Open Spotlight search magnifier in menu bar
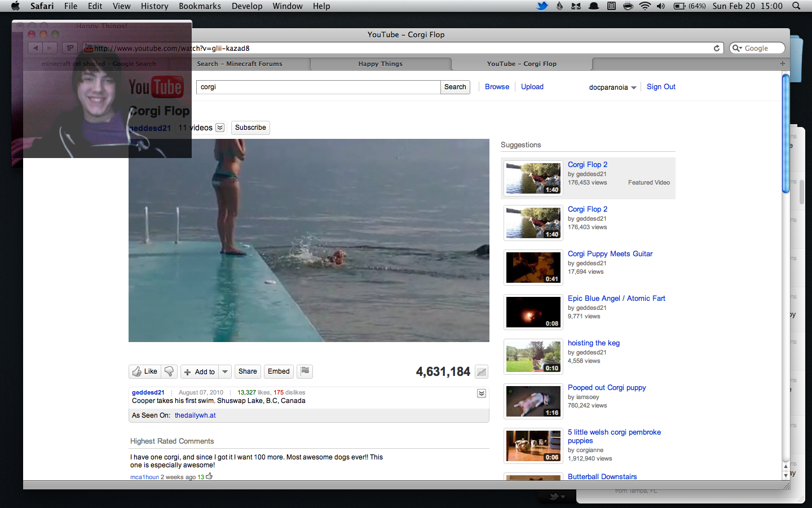812x508 pixels. [796, 6]
